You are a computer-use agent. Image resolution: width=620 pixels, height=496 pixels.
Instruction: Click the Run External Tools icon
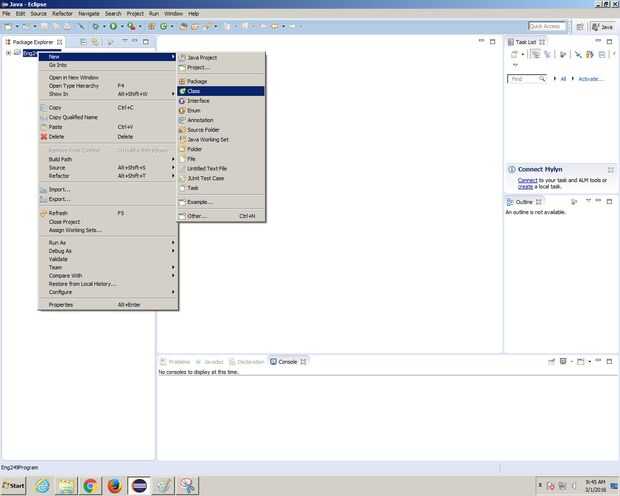coord(132,27)
